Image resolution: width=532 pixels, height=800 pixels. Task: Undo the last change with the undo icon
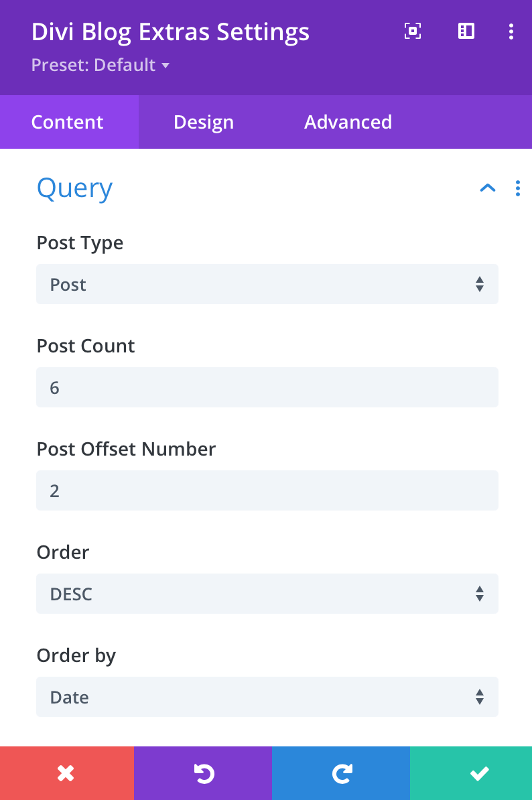(204, 773)
